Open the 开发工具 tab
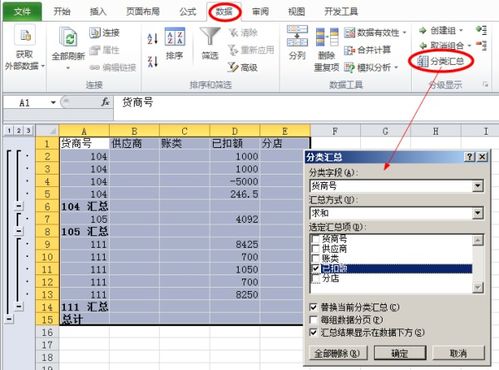The height and width of the screenshot is (370, 499). pos(341,12)
